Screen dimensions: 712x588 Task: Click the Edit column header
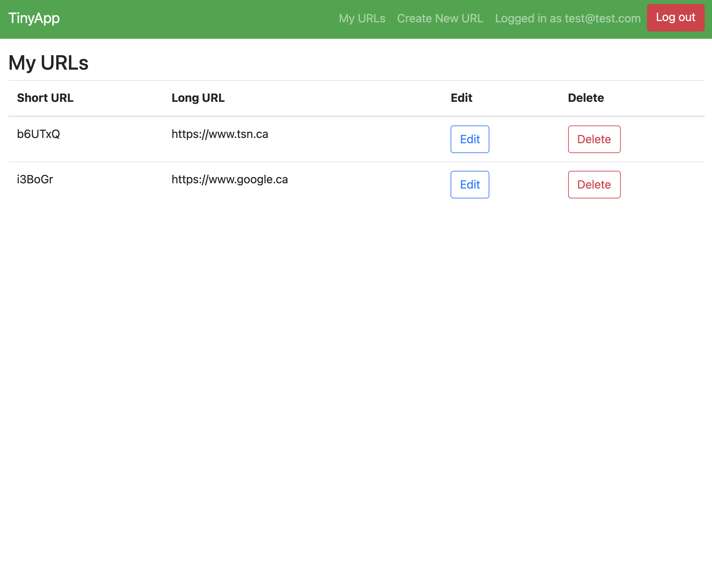pyautogui.click(x=461, y=98)
